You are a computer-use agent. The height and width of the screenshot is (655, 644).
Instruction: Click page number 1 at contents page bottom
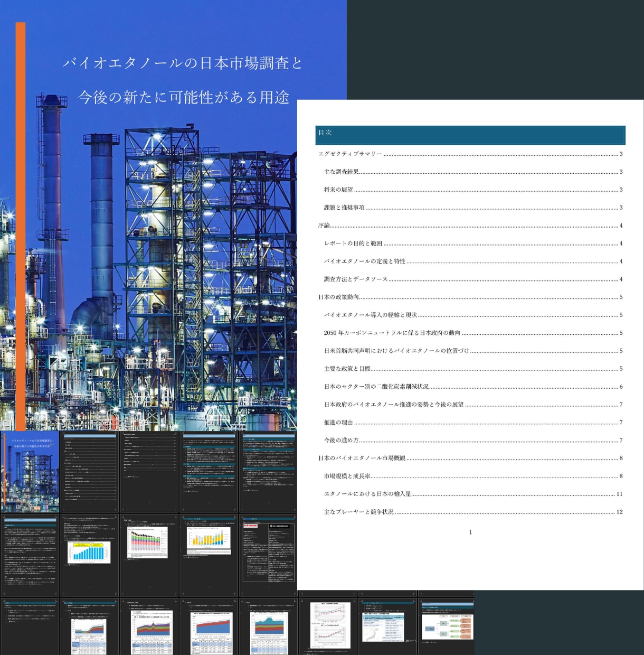point(470,532)
